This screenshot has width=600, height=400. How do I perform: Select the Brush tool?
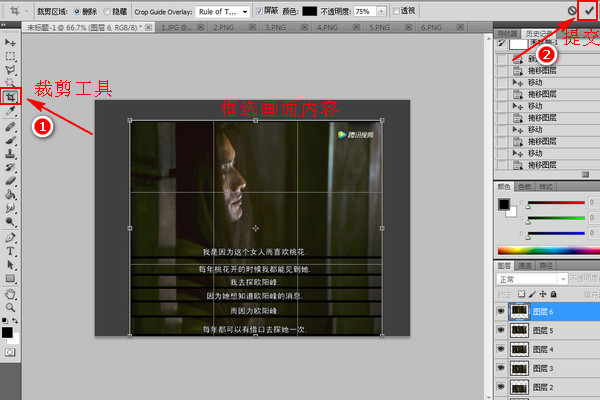(10, 140)
